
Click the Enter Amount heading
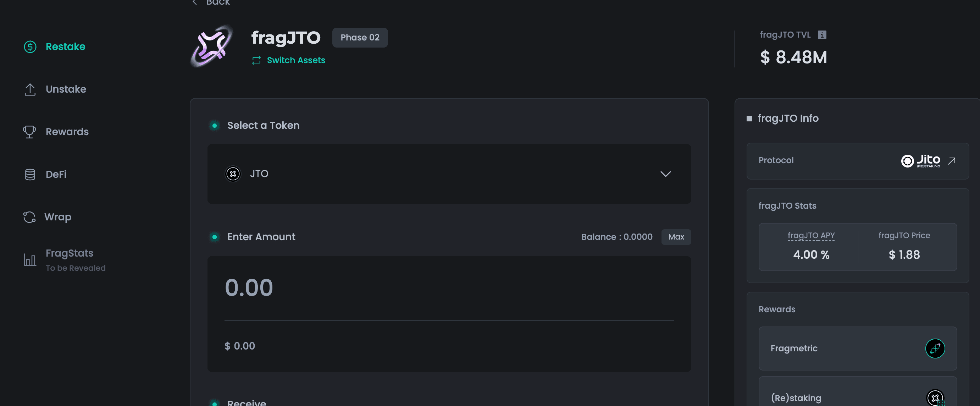pyautogui.click(x=261, y=237)
